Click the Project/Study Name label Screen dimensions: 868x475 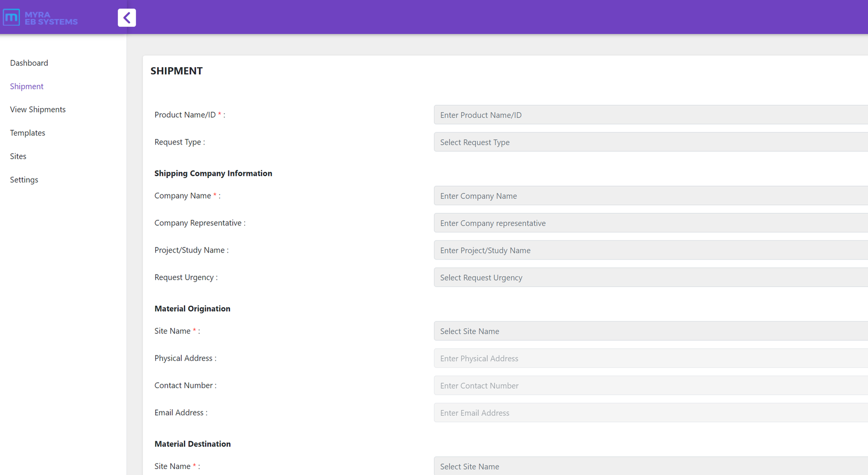tap(192, 250)
